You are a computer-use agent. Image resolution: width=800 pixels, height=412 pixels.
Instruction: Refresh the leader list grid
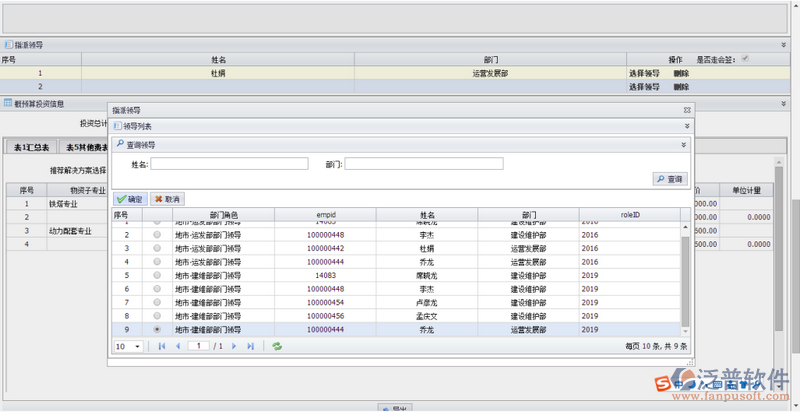(x=277, y=346)
